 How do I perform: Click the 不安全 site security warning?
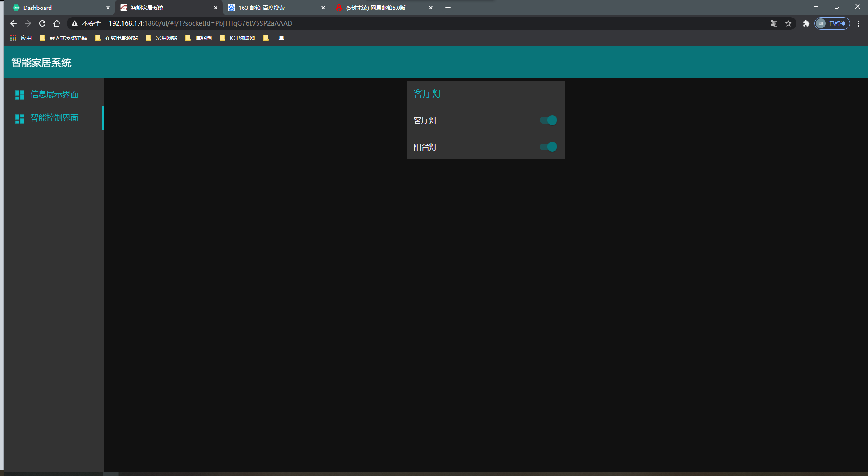(86, 23)
